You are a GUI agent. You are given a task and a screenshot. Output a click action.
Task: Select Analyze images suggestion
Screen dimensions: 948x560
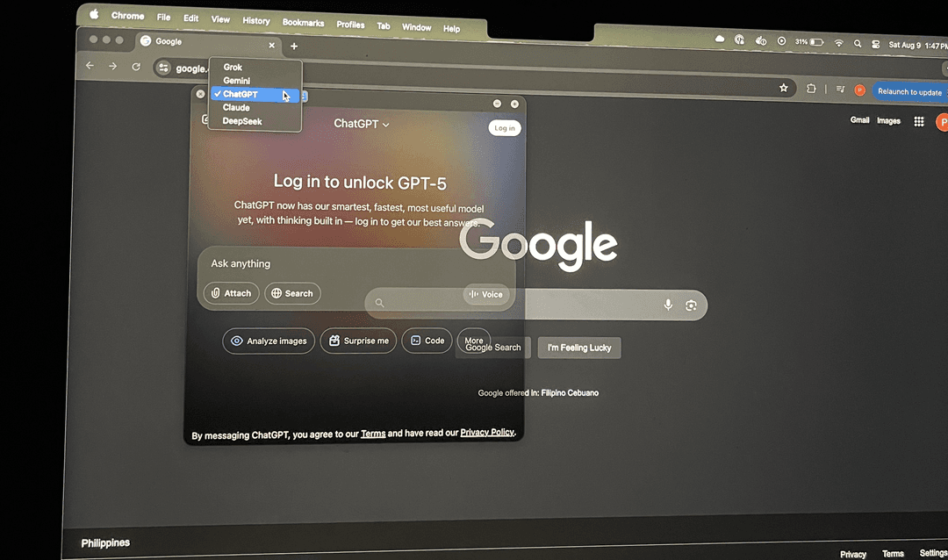click(x=269, y=341)
